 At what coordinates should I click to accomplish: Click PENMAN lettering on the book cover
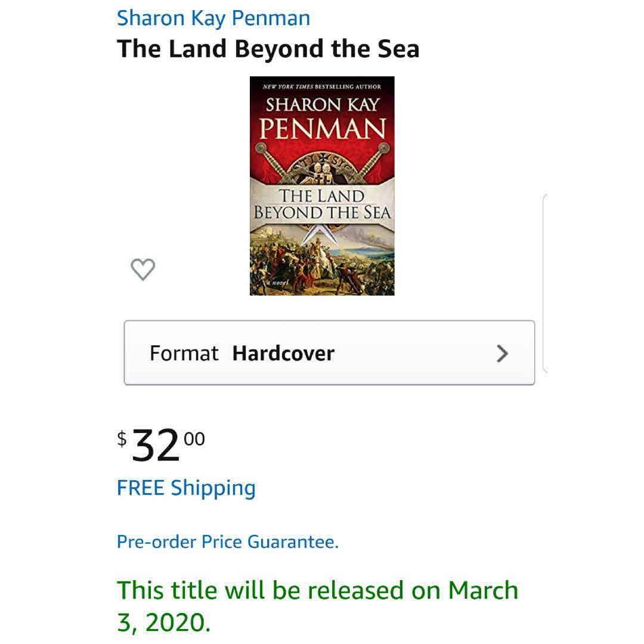tap(322, 127)
